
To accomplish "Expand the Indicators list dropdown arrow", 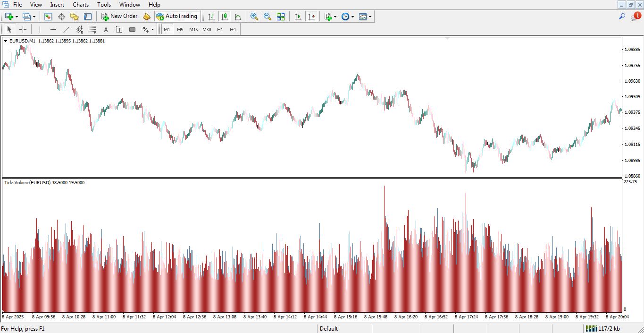I will point(335,17).
